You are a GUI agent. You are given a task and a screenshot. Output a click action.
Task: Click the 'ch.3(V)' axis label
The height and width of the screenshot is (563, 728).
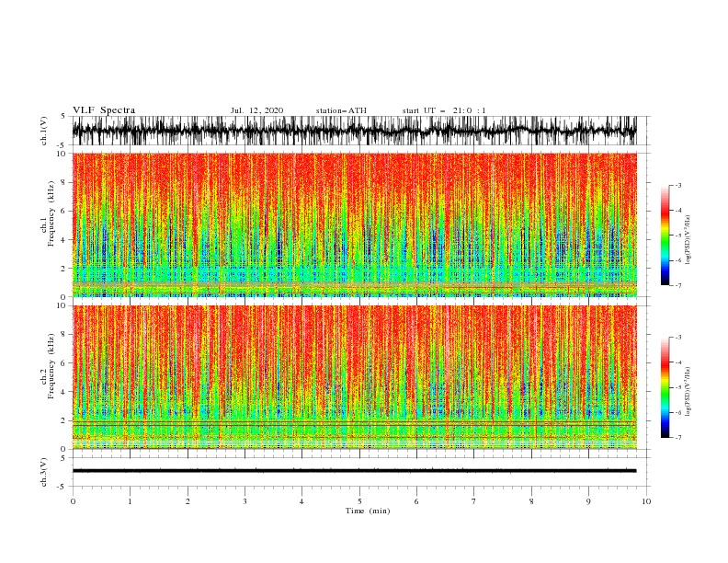(44, 472)
